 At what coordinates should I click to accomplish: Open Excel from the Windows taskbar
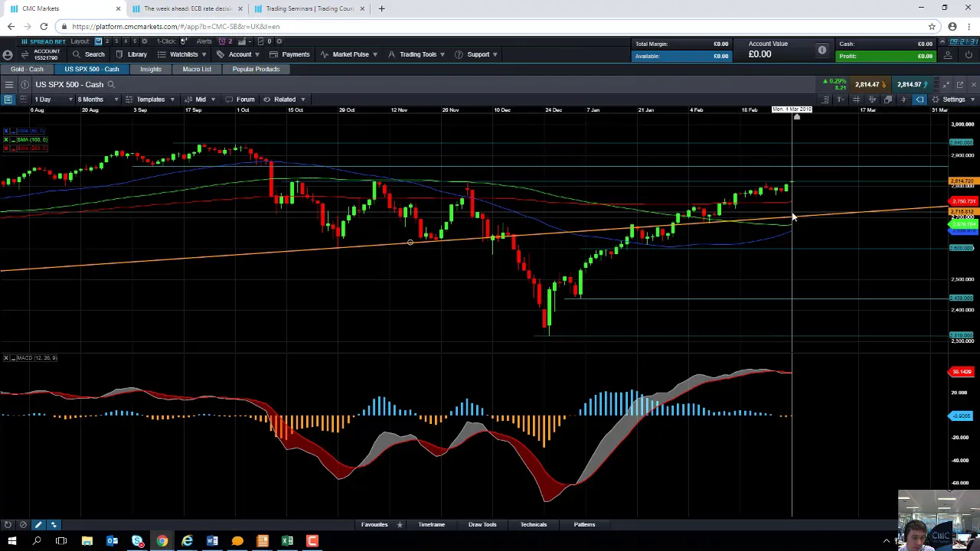point(288,542)
